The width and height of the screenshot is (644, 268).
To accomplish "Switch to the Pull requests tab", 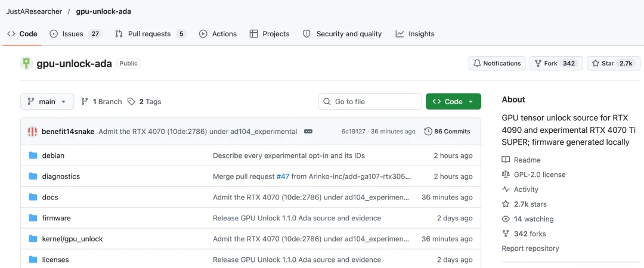I will pos(151,34).
